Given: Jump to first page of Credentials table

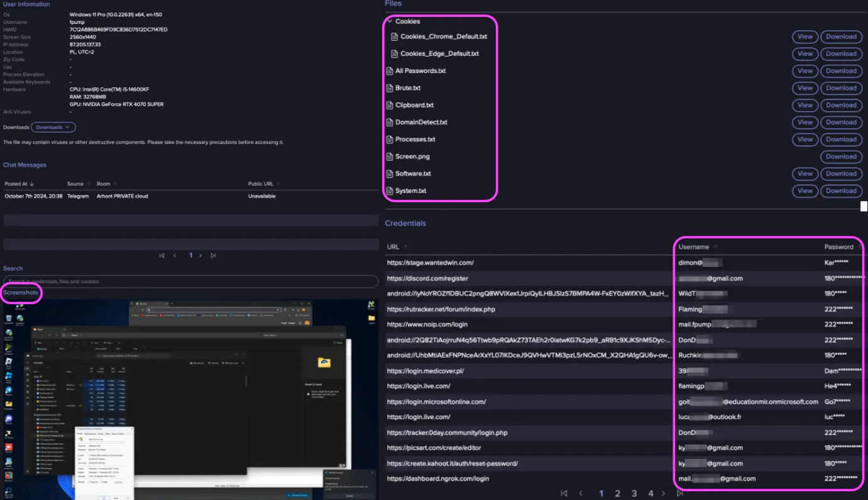Looking at the screenshot, I should click(x=564, y=494).
